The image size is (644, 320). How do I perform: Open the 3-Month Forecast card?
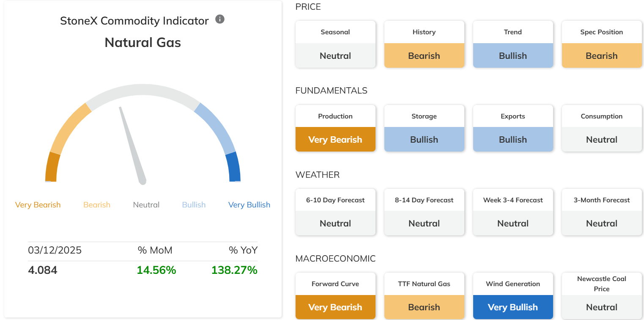(602, 212)
